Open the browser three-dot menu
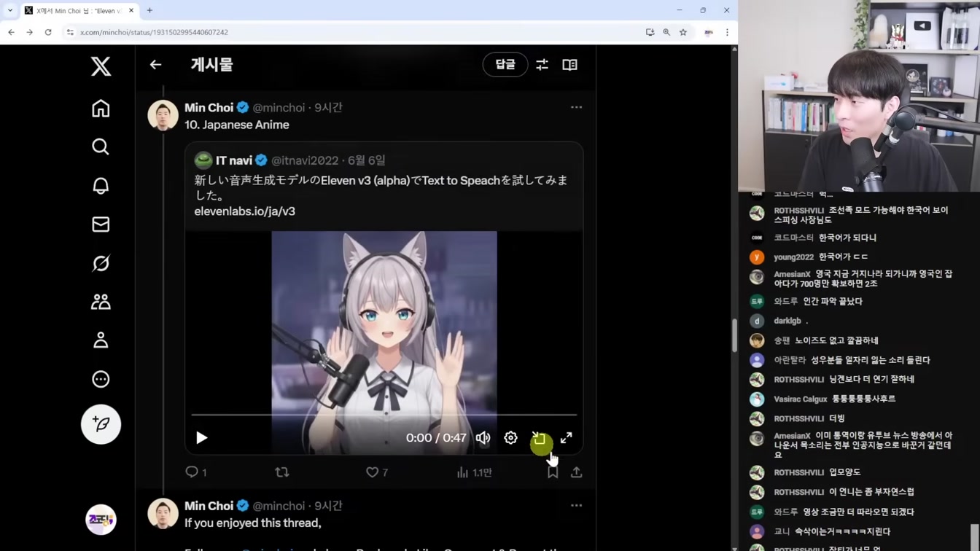This screenshot has height=551, width=980. coord(727,32)
